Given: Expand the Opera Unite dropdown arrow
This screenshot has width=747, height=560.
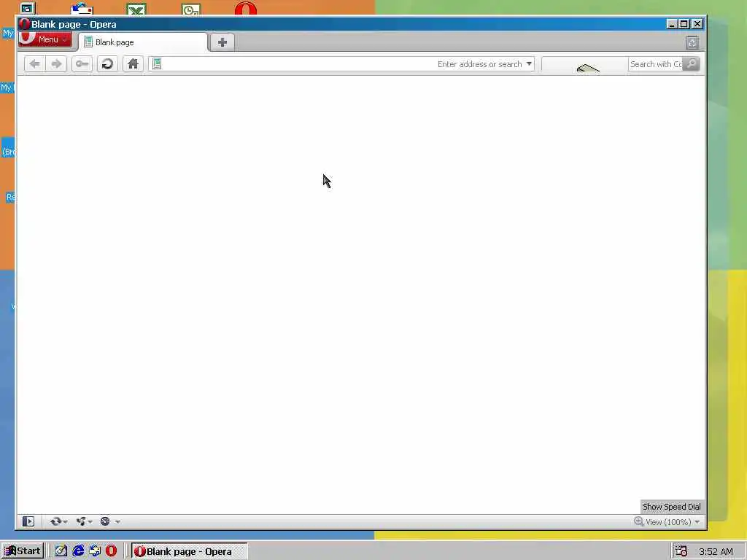Looking at the screenshot, I should tap(90, 522).
